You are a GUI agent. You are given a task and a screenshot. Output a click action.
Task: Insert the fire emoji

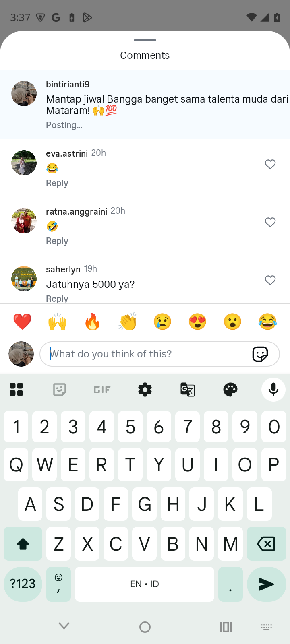[93, 322]
